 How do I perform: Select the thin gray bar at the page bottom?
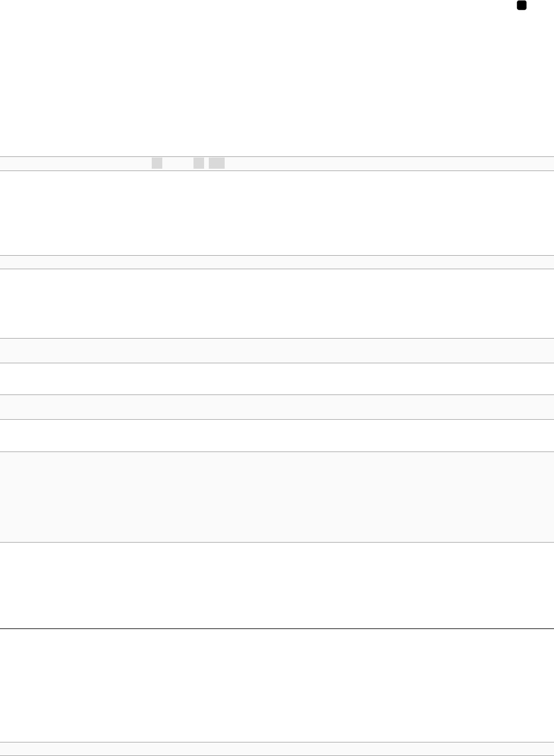(x=277, y=748)
